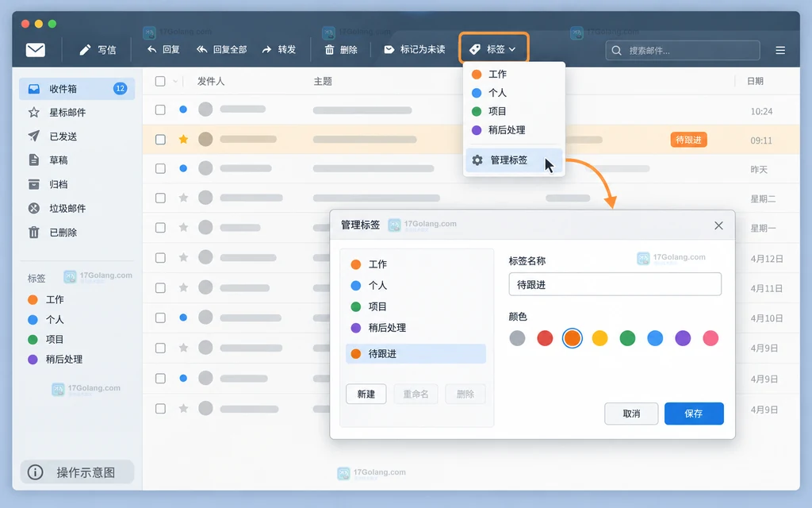Check the 4月12日 email's checkbox

[160, 258]
